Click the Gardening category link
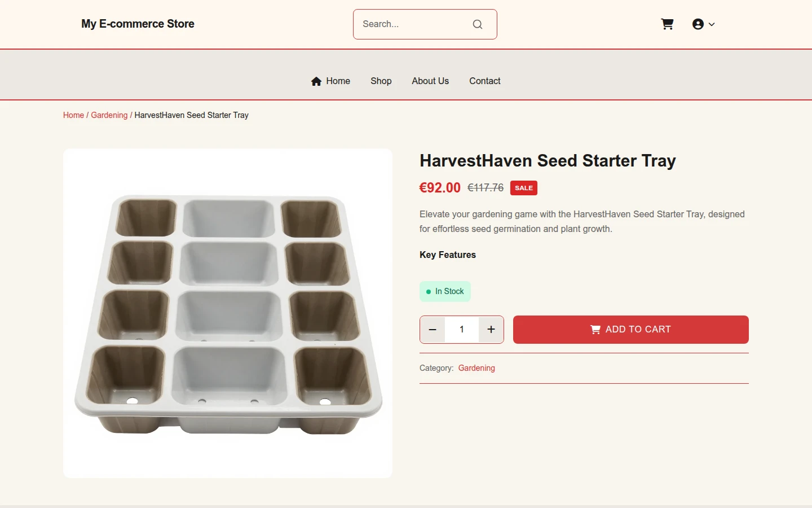The image size is (812, 508). [x=476, y=368]
